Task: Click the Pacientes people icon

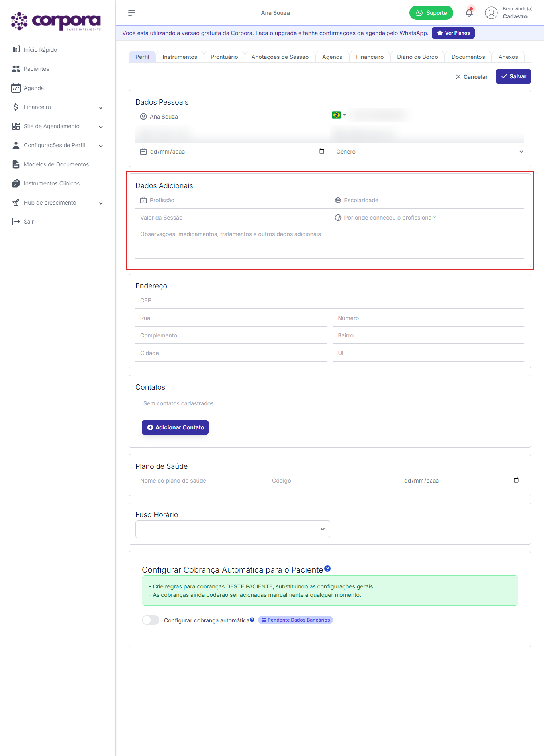Action: click(16, 69)
